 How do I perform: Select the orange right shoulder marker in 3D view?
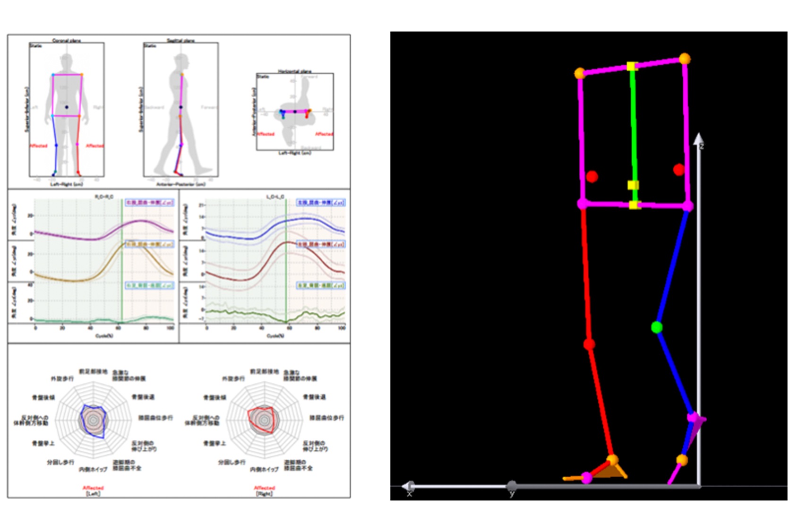(685, 59)
